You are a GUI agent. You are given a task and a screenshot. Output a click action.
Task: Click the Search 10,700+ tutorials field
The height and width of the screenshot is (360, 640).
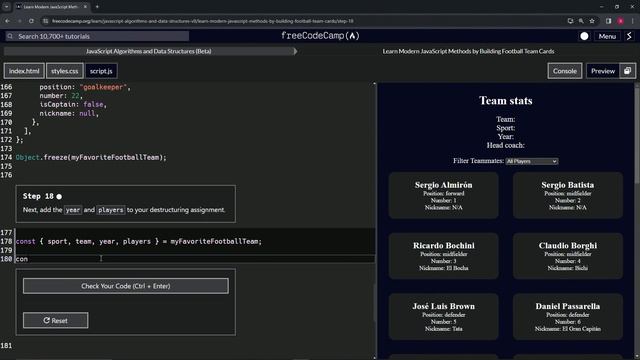point(97,36)
